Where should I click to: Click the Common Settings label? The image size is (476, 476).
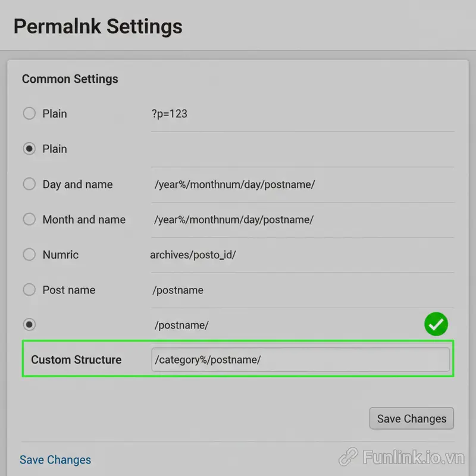click(x=70, y=79)
